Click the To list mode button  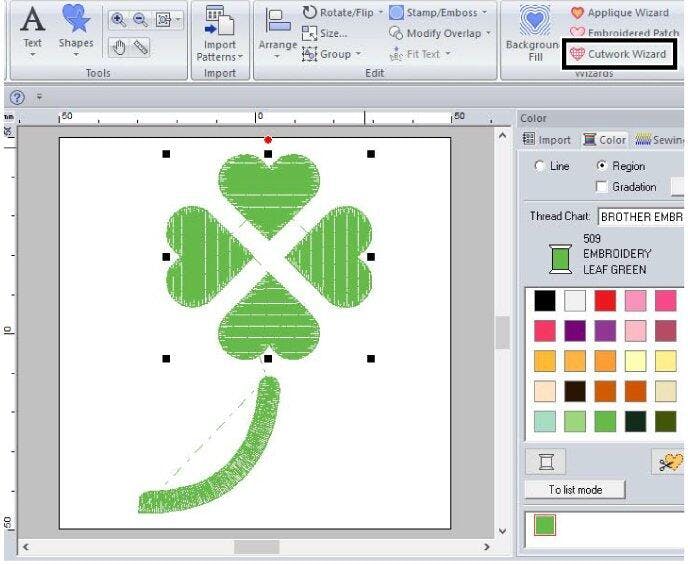click(574, 490)
